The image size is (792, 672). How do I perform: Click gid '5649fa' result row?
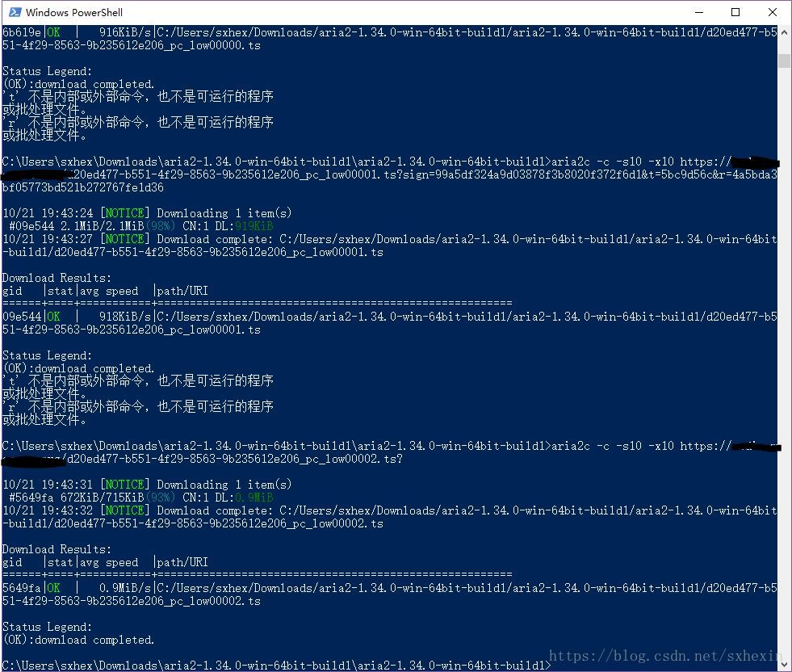click(389, 594)
